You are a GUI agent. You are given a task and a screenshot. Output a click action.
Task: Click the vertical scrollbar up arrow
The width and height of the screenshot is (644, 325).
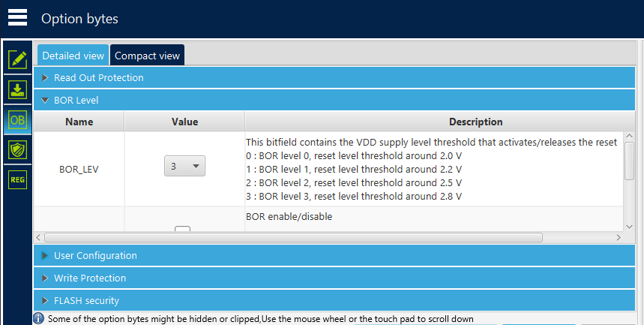(x=629, y=136)
